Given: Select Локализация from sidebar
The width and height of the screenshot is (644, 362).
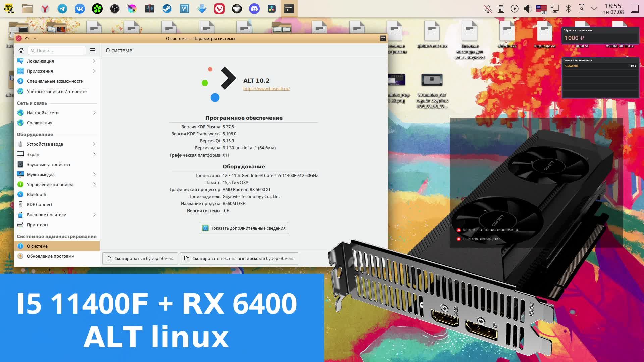Looking at the screenshot, I should tap(40, 61).
